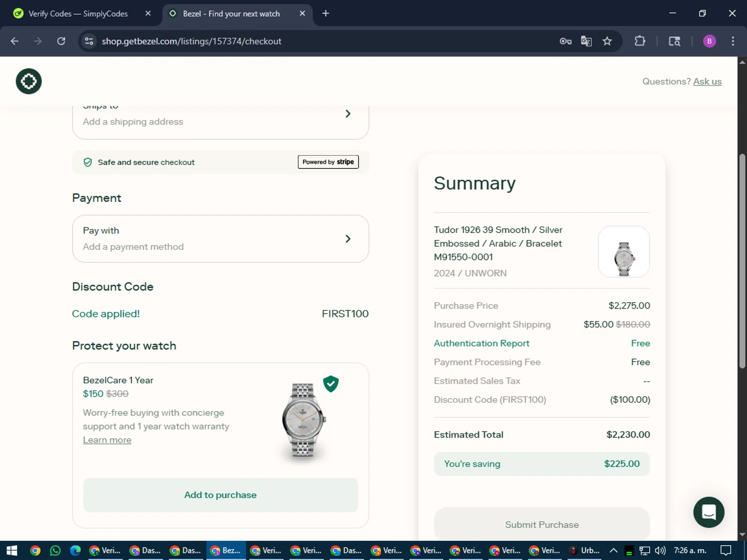Open Chrome three-dot menu

[733, 41]
